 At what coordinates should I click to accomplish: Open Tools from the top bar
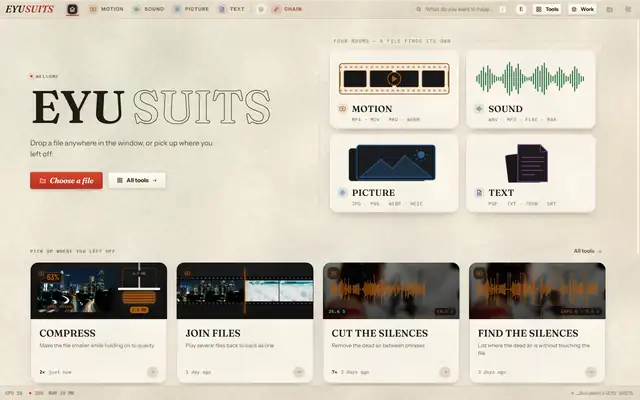coord(547,9)
